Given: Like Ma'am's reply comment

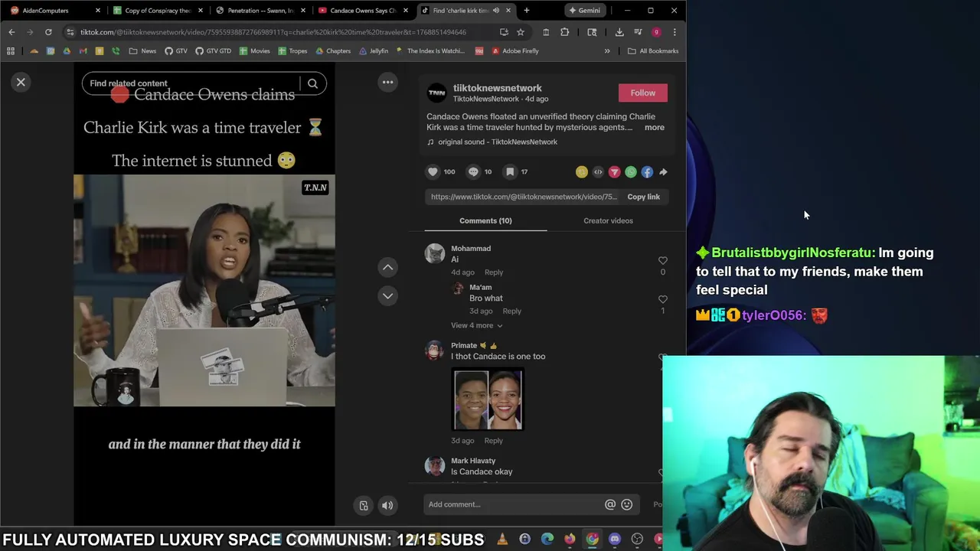Looking at the screenshot, I should pos(663,300).
